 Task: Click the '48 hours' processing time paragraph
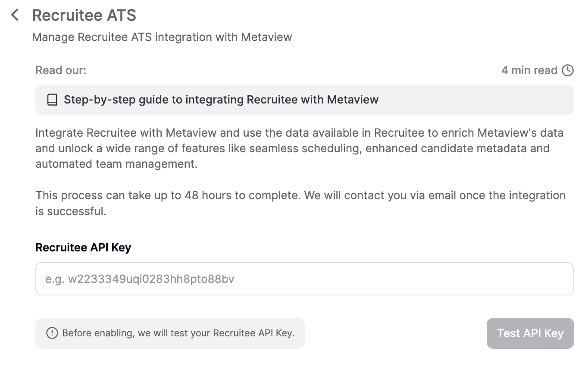(300, 195)
